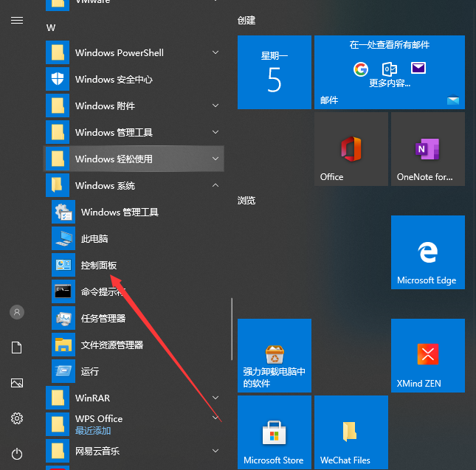Click the 命令提示符 console icon

point(63,291)
